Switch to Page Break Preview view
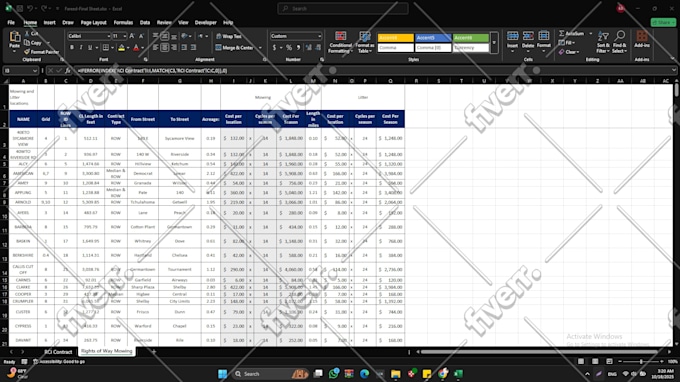Screen dimensions: 680x382 pyautogui.click(x=609, y=361)
